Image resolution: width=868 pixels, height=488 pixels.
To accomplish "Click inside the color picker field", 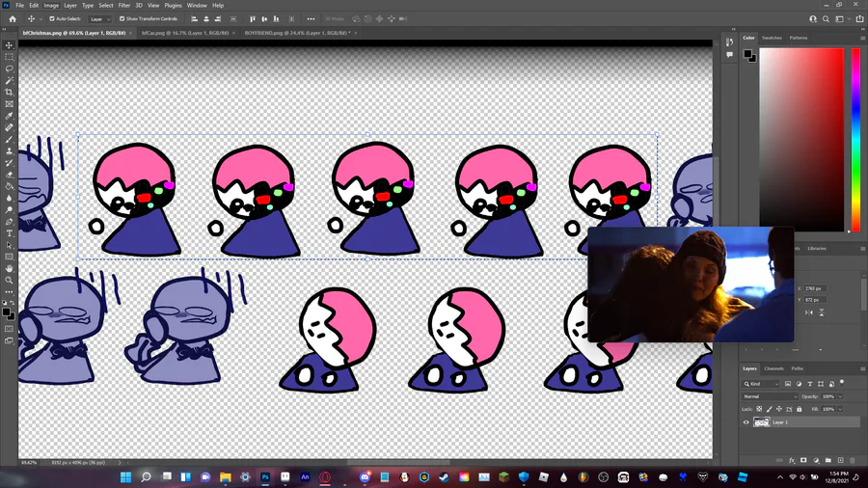I will [801, 140].
